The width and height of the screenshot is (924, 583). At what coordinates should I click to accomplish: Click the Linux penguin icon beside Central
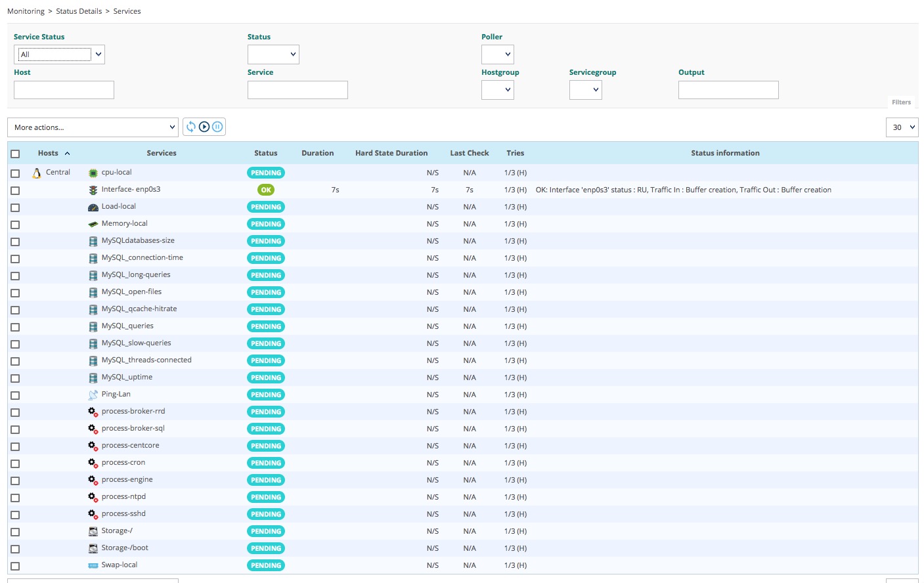point(37,173)
